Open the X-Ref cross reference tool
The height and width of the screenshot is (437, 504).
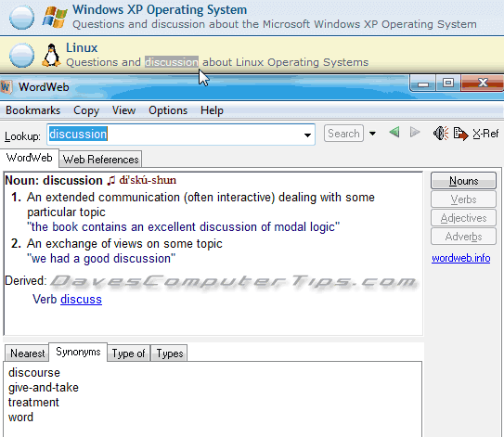point(485,134)
